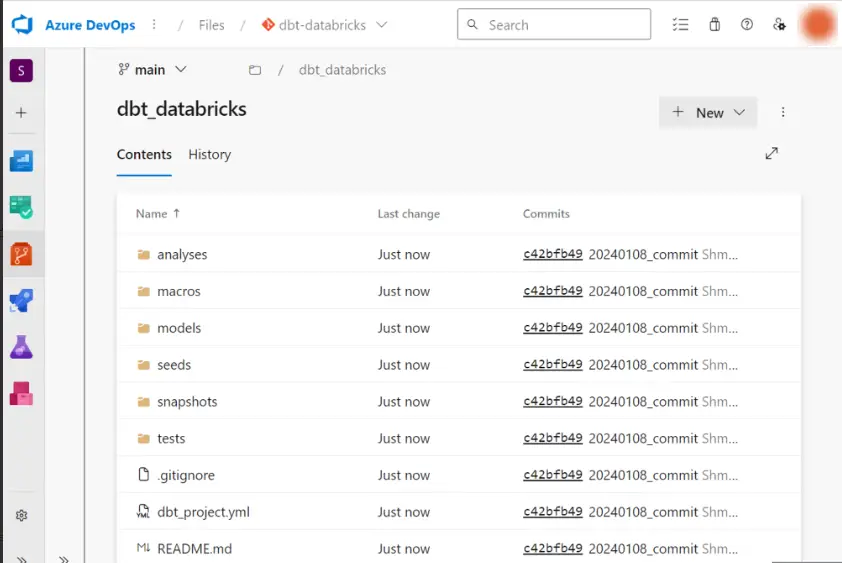Click the dbt_databricks path breadcrumb
Viewport: 842px width, 563px height.
pos(342,70)
